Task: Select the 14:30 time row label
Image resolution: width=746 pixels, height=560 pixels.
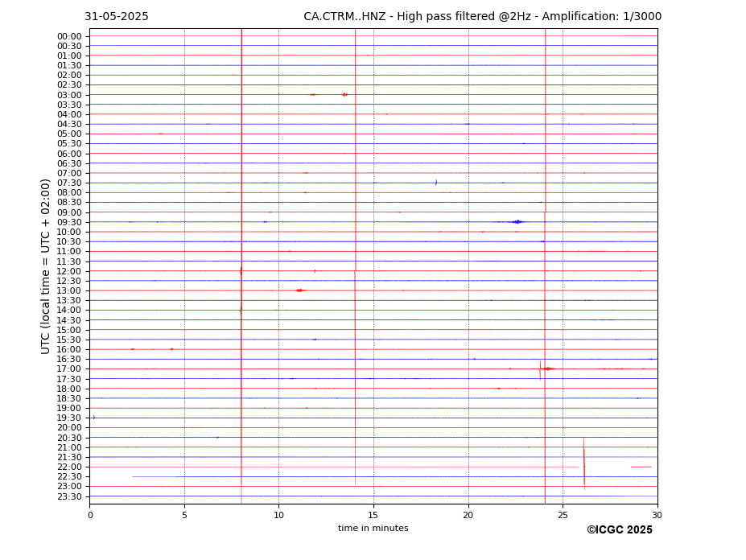Action: pyautogui.click(x=69, y=320)
